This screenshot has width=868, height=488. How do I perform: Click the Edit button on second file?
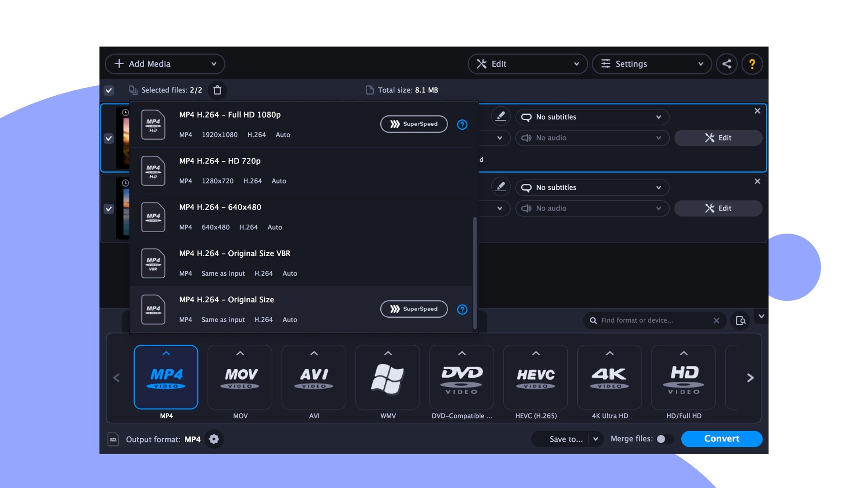click(x=718, y=208)
